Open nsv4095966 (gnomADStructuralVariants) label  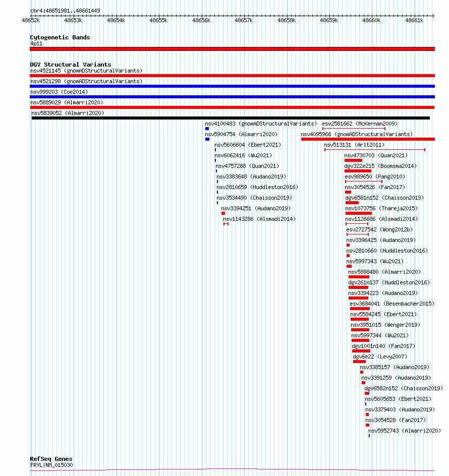(357, 135)
